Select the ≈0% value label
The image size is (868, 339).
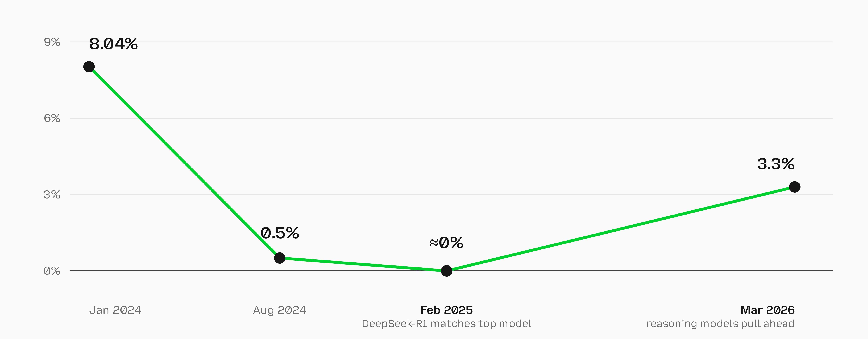(446, 243)
